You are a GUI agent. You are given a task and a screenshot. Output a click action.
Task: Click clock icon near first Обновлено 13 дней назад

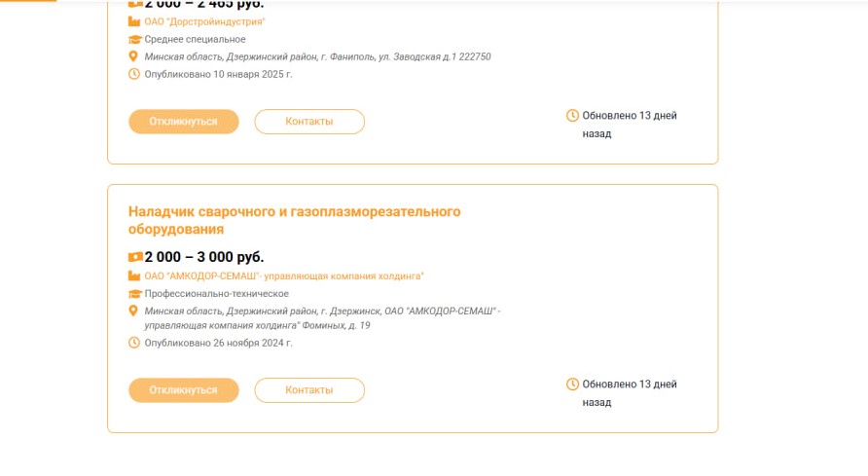pos(572,115)
